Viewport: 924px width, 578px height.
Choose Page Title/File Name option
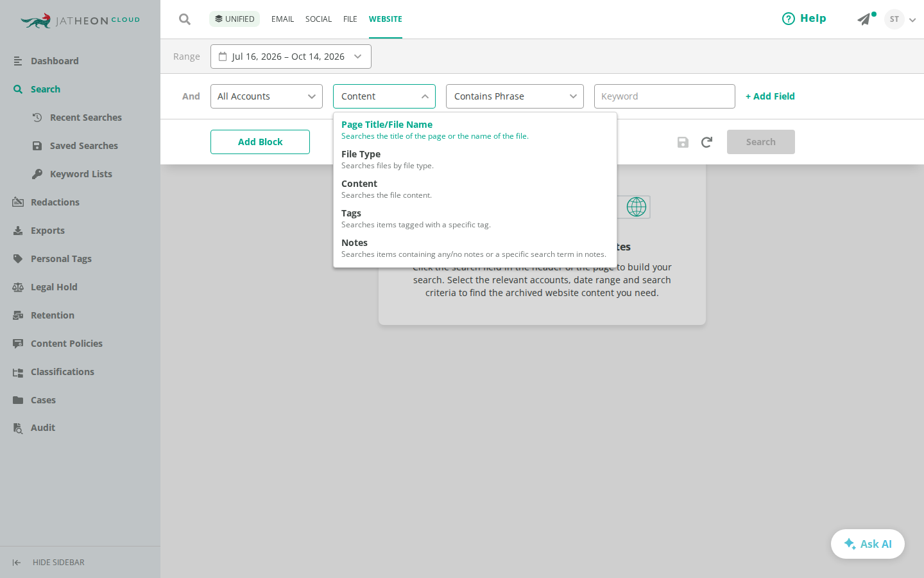point(475,130)
